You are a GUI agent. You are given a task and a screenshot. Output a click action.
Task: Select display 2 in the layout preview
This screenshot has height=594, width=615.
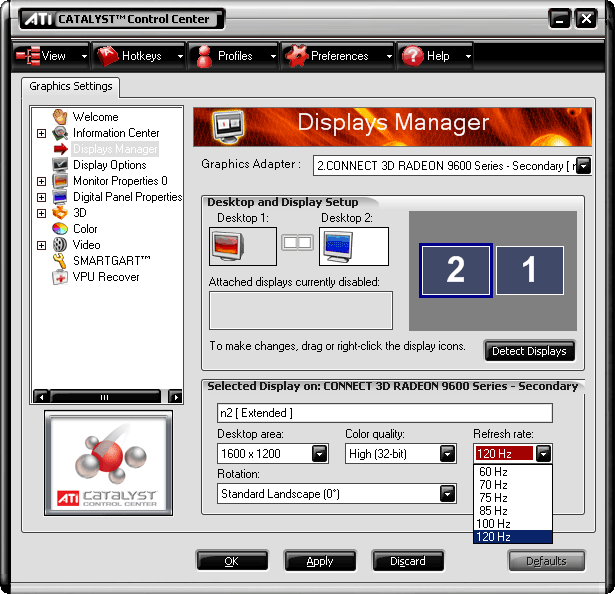point(456,270)
